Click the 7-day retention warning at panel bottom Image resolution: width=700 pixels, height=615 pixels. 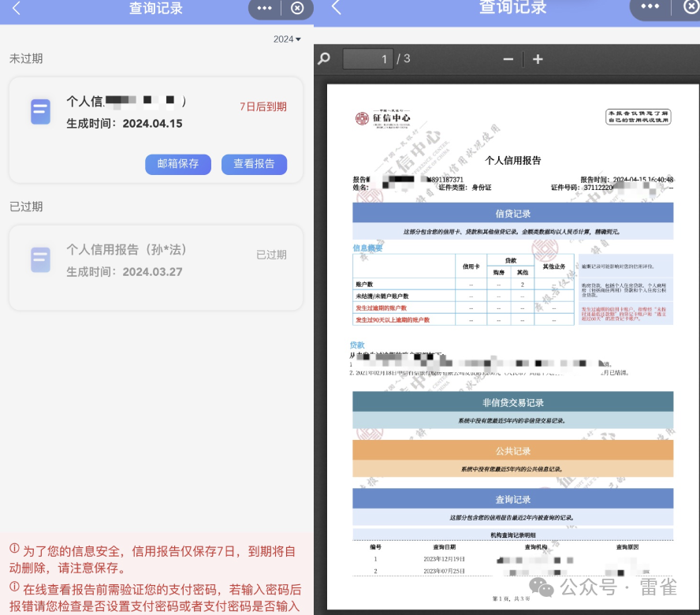click(x=152, y=560)
